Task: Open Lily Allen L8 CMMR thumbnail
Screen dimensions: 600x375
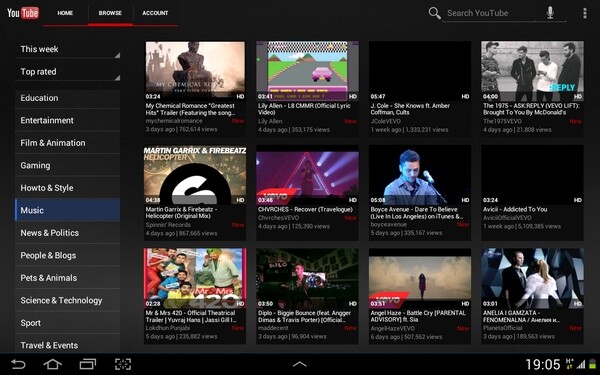Action: (307, 71)
